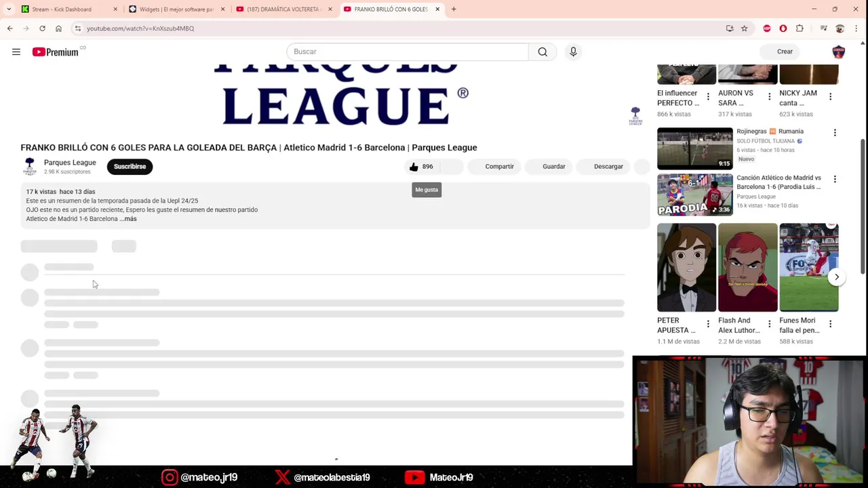
Task: Open options for AURON VS SARA short
Action: 769,97
